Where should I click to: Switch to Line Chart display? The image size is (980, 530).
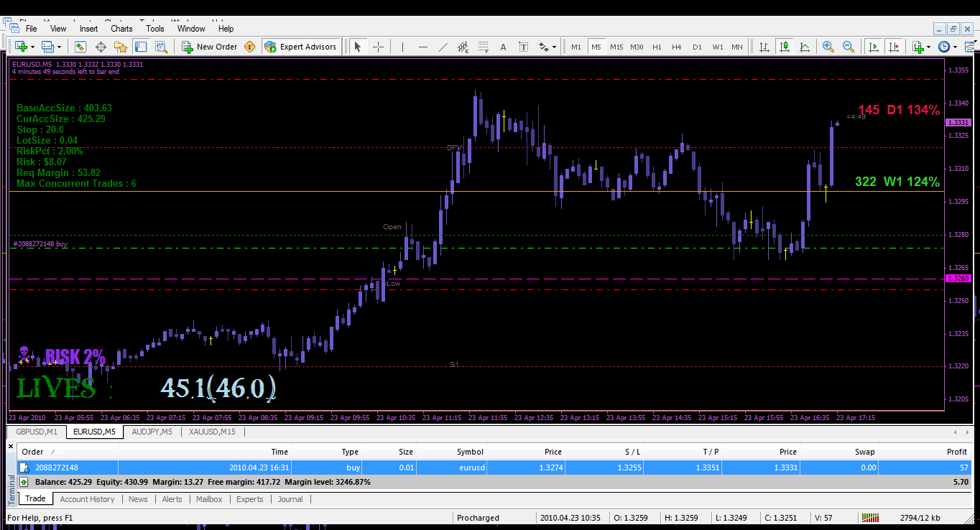[x=805, y=47]
